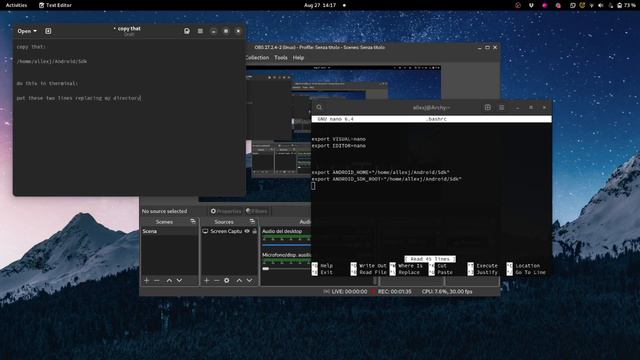The height and width of the screenshot is (360, 640).
Task: Click the Go To Line label in nano
Action: click(x=530, y=272)
